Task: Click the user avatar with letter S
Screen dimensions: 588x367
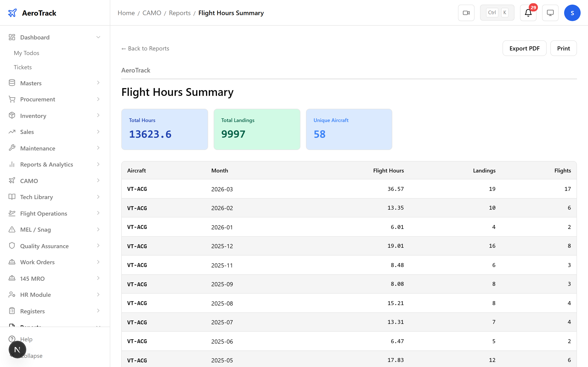Action: click(572, 13)
